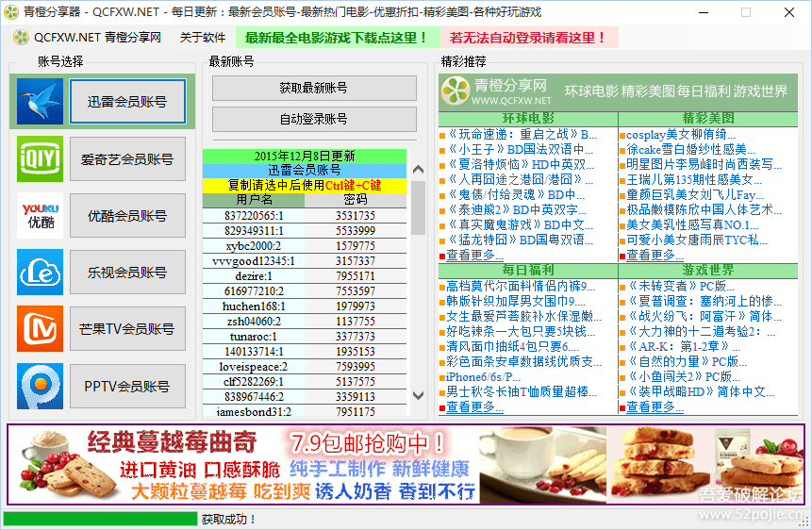
Task: Select password cell 5137575
Action: point(356,382)
